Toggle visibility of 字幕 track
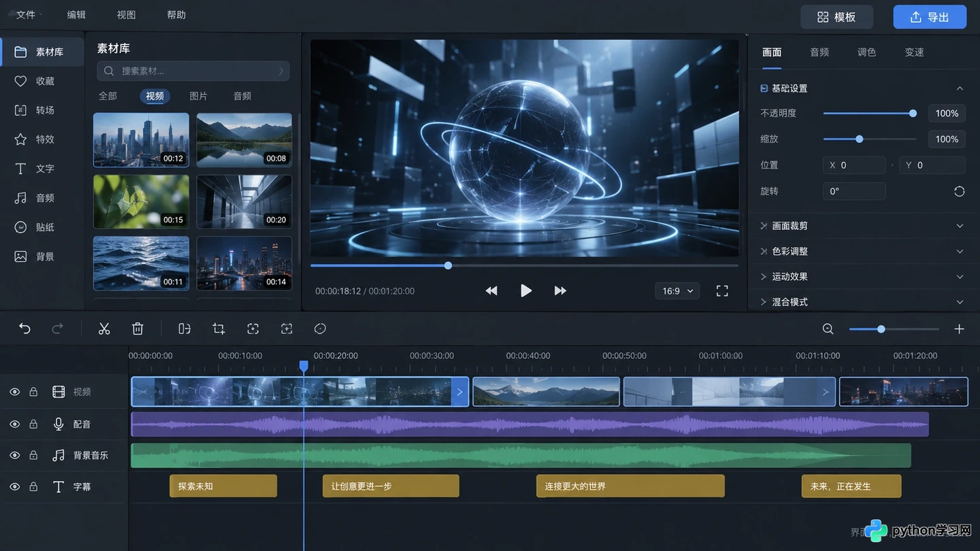The image size is (980, 551). coord(14,487)
